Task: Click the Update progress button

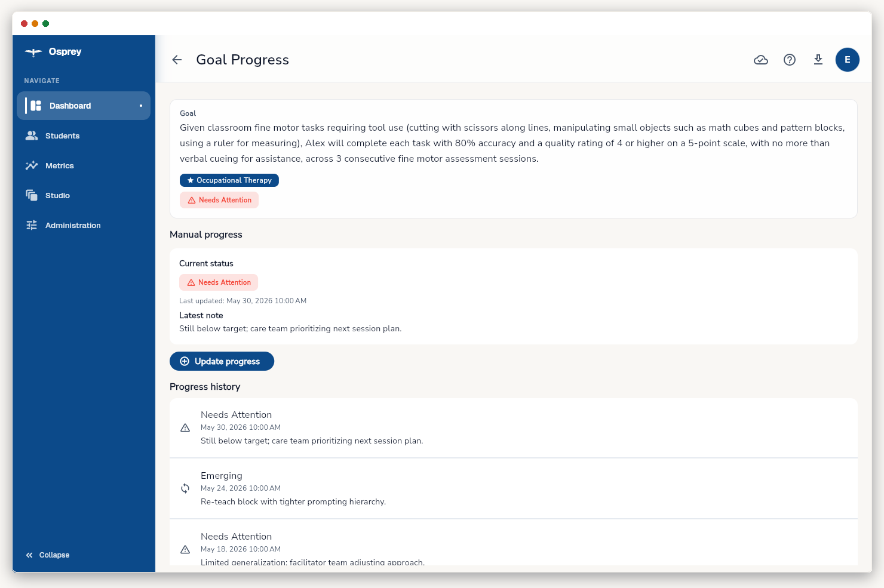Action: click(222, 361)
